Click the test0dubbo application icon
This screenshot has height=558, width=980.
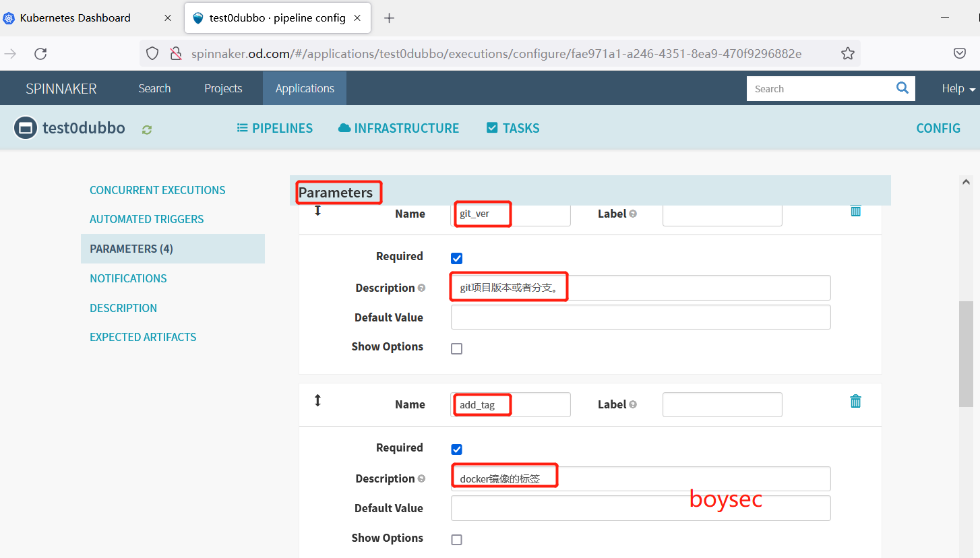pyautogui.click(x=25, y=127)
